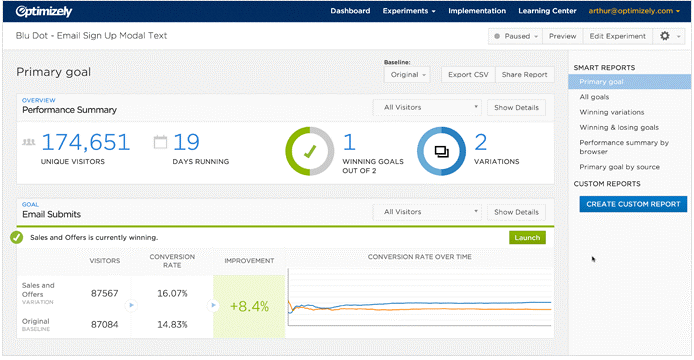Click the Export CSV button
This screenshot has height=360, width=694.
(468, 75)
